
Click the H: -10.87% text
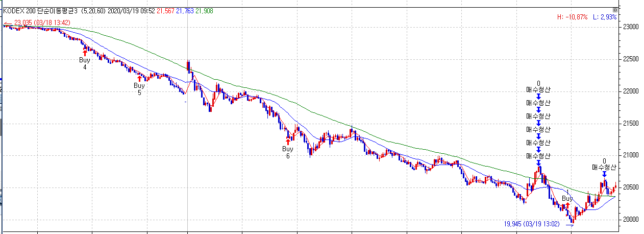coord(572,17)
